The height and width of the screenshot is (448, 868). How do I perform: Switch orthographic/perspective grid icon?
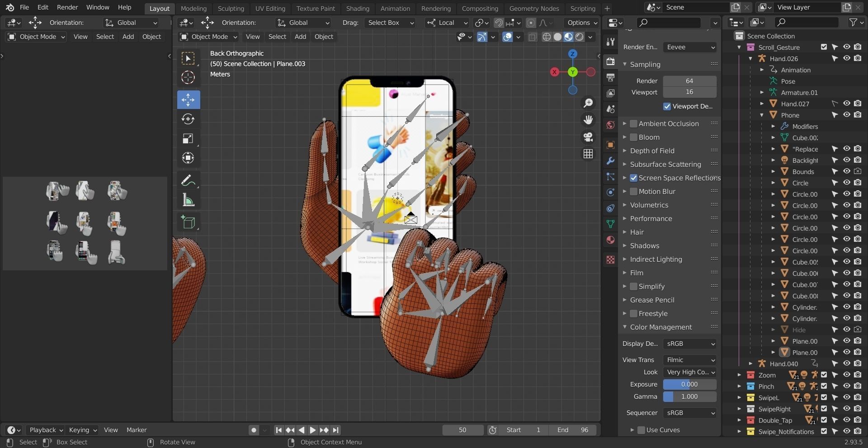point(588,154)
